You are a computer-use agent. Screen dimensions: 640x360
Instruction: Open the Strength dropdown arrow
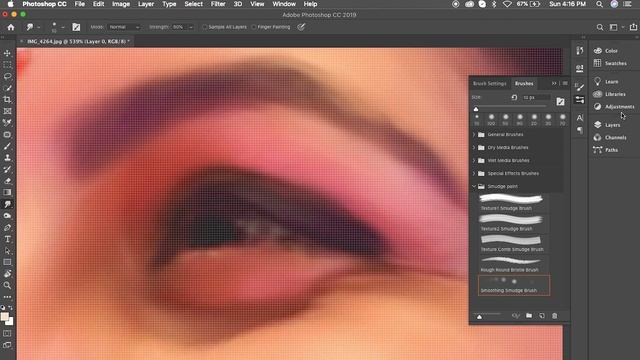coord(191,27)
